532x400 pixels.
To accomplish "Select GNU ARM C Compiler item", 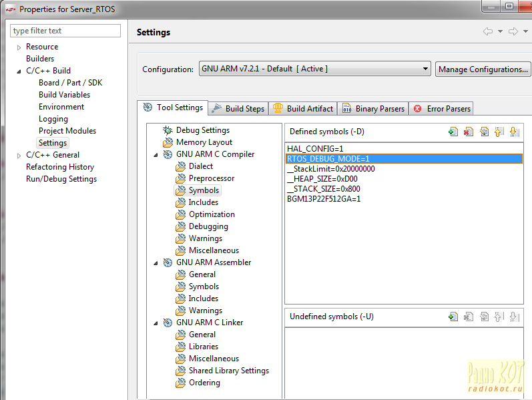I will 215,154.
